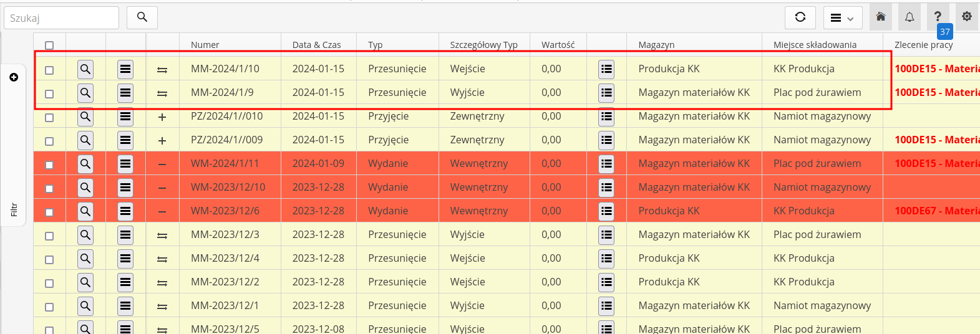
Task: Select the checkbox for WM-2023/12/10 row
Action: pyautogui.click(x=49, y=188)
